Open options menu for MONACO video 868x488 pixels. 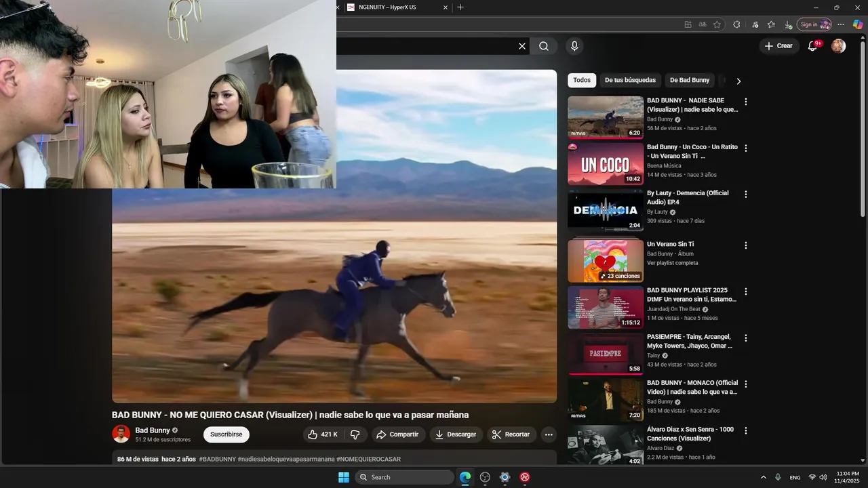tap(746, 384)
